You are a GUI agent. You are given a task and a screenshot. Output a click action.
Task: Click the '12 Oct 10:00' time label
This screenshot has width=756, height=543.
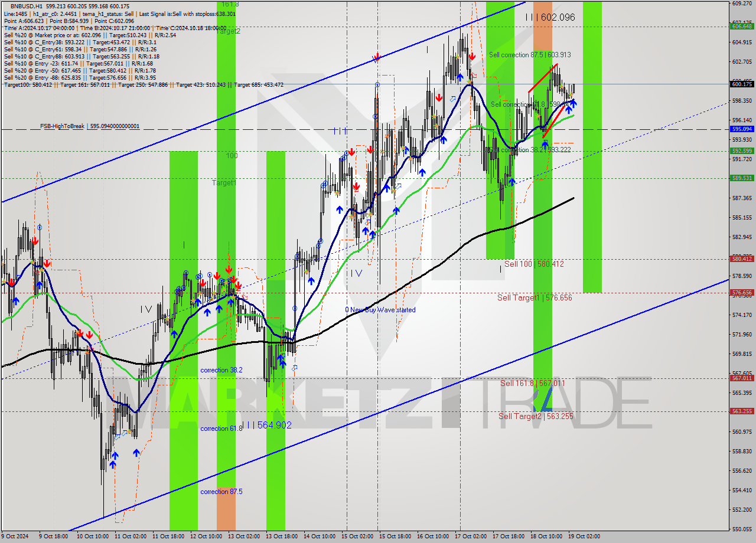pyautogui.click(x=206, y=537)
